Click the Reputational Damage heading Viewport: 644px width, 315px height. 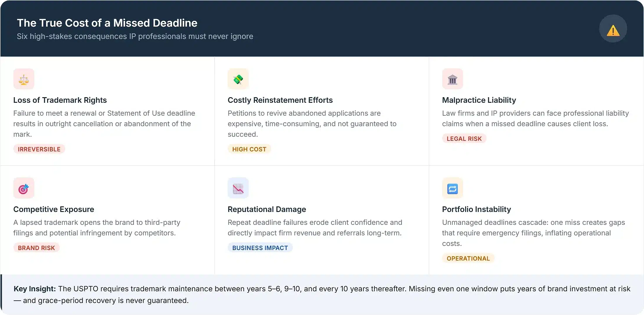pos(267,209)
